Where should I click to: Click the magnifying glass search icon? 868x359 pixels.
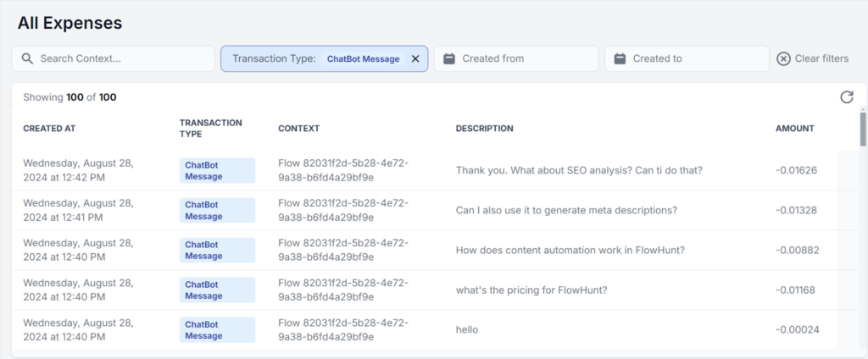27,59
